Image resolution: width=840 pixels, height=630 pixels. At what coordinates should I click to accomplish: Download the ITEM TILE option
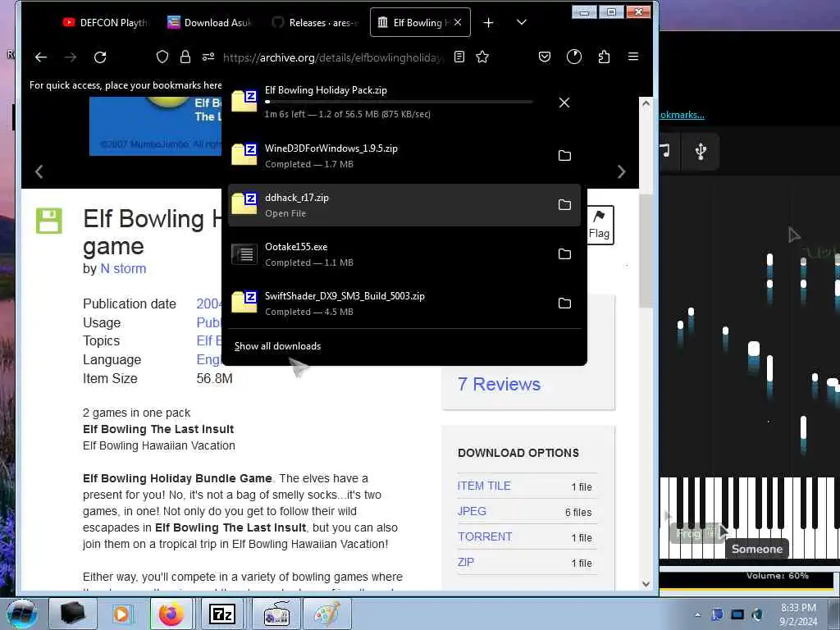point(484,486)
